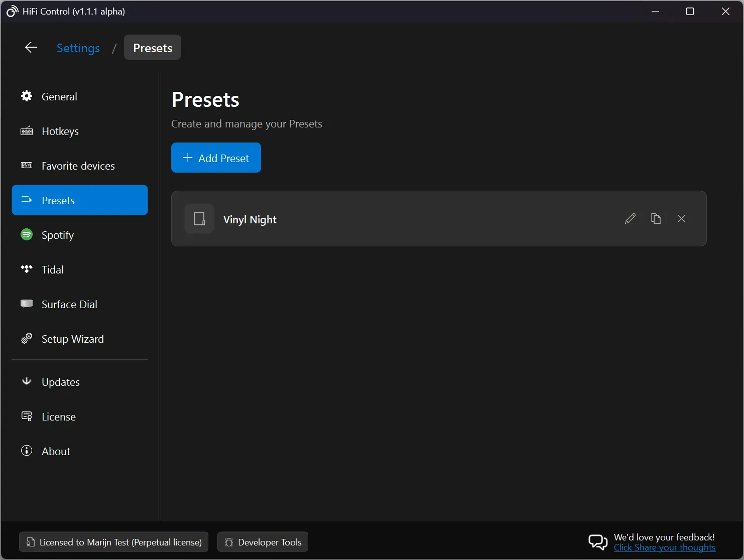
Task: Open Surface Dial settings
Action: tap(69, 304)
